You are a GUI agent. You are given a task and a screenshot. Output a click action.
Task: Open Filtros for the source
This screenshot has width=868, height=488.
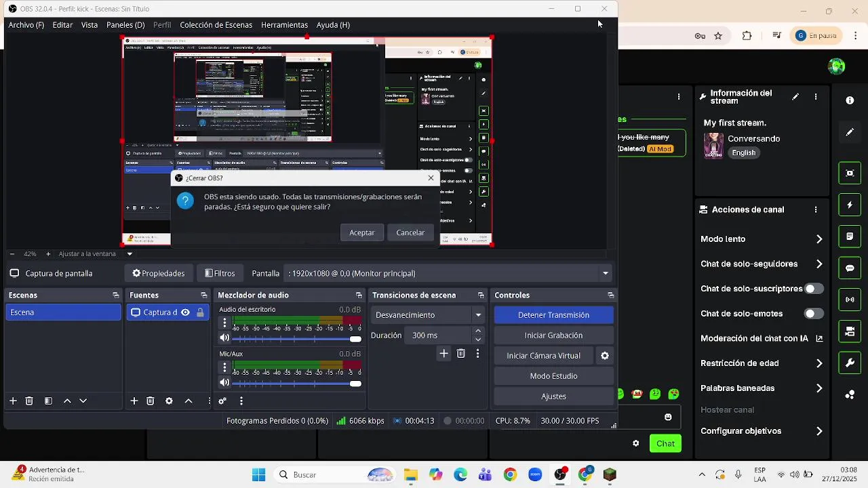[220, 274]
